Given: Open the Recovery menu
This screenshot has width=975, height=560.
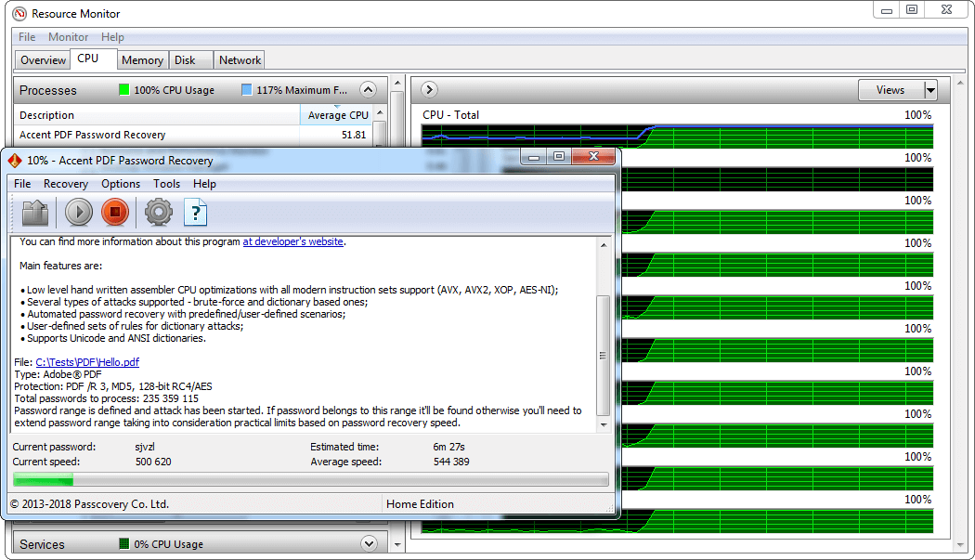Looking at the screenshot, I should pos(66,184).
